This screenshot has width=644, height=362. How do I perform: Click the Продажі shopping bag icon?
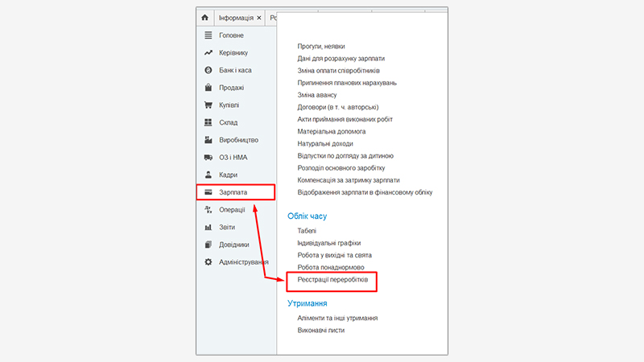pyautogui.click(x=208, y=88)
